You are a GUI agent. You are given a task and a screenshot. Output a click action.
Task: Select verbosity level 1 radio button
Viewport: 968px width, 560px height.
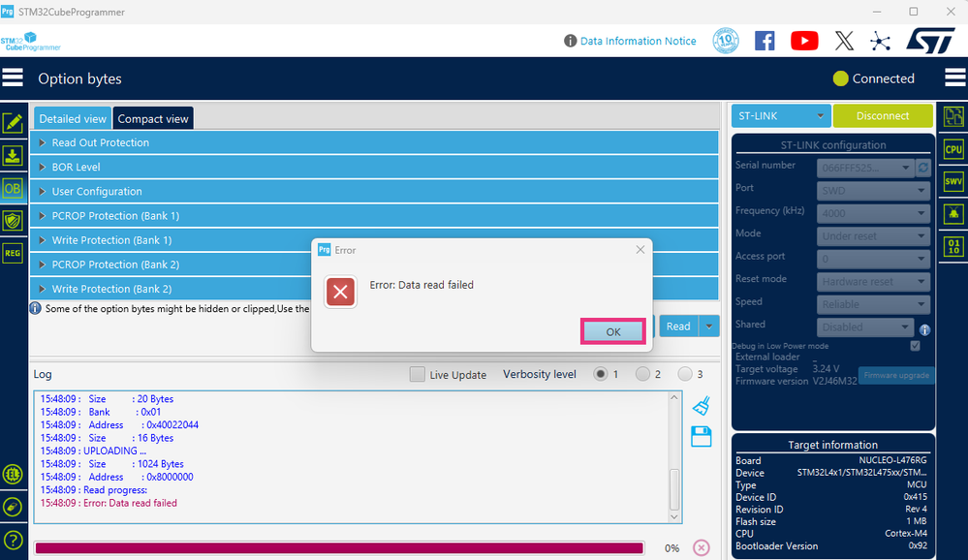[600, 374]
